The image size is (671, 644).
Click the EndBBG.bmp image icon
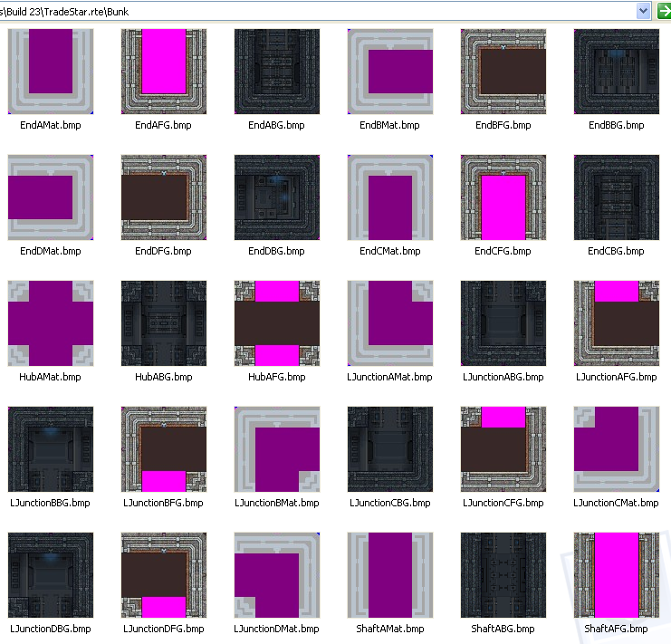click(x=617, y=72)
